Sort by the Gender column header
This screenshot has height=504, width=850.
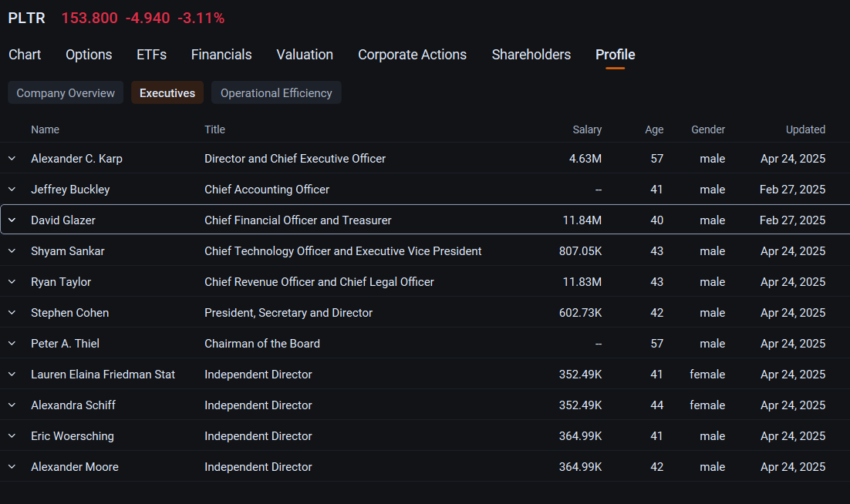708,129
